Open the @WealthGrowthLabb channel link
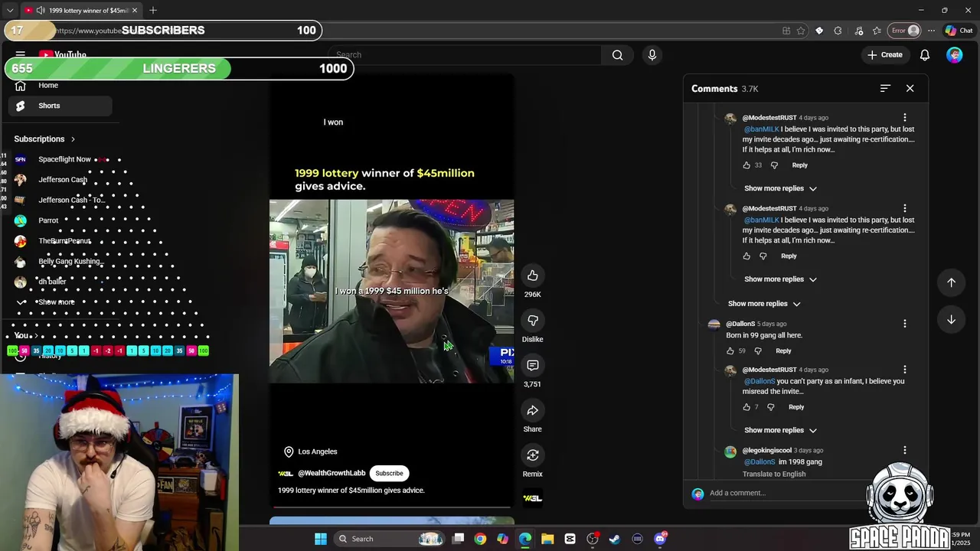The image size is (980, 551). (x=332, y=474)
